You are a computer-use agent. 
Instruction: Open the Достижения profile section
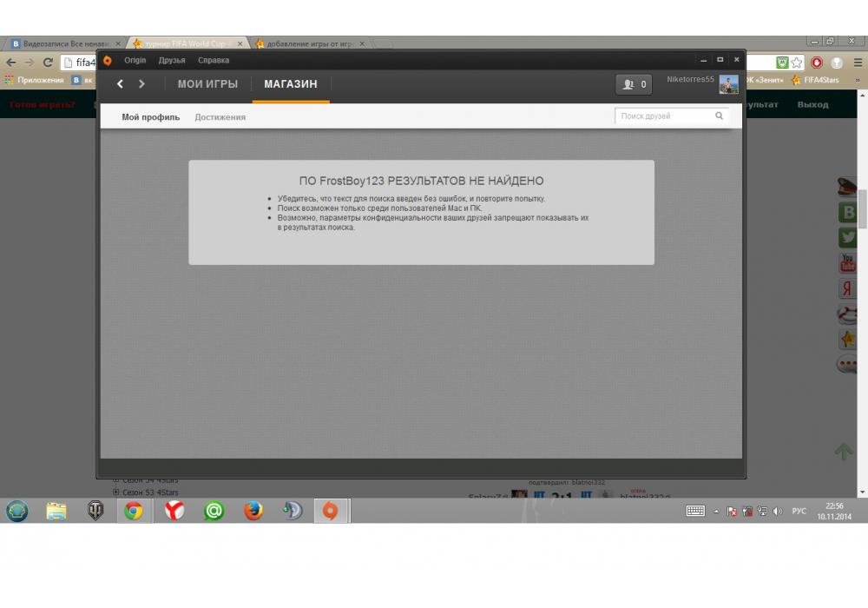[x=220, y=117]
